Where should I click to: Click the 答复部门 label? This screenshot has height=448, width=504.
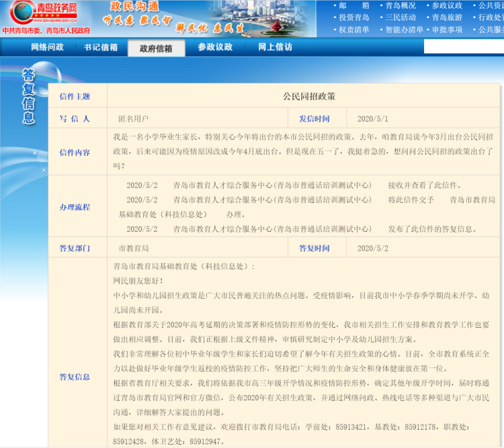coord(75,248)
